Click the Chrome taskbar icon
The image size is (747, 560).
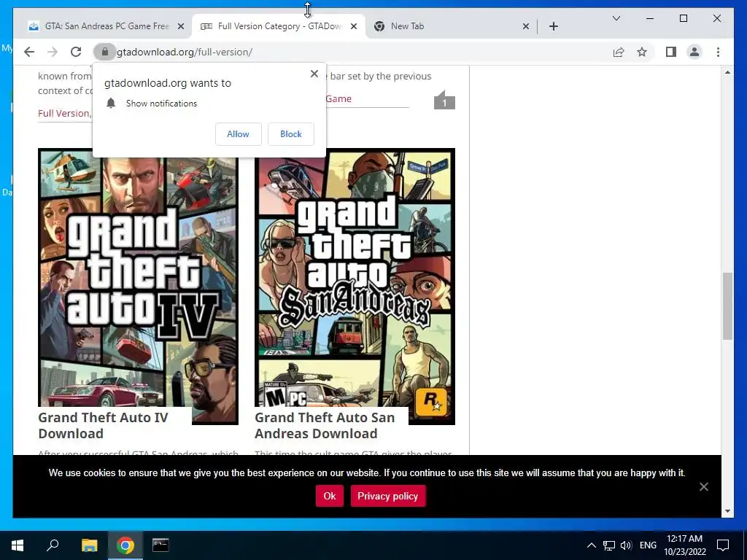125,545
